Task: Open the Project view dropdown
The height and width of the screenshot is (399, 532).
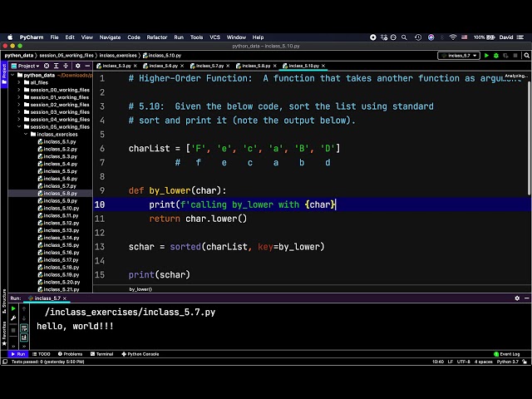Action: (26, 66)
